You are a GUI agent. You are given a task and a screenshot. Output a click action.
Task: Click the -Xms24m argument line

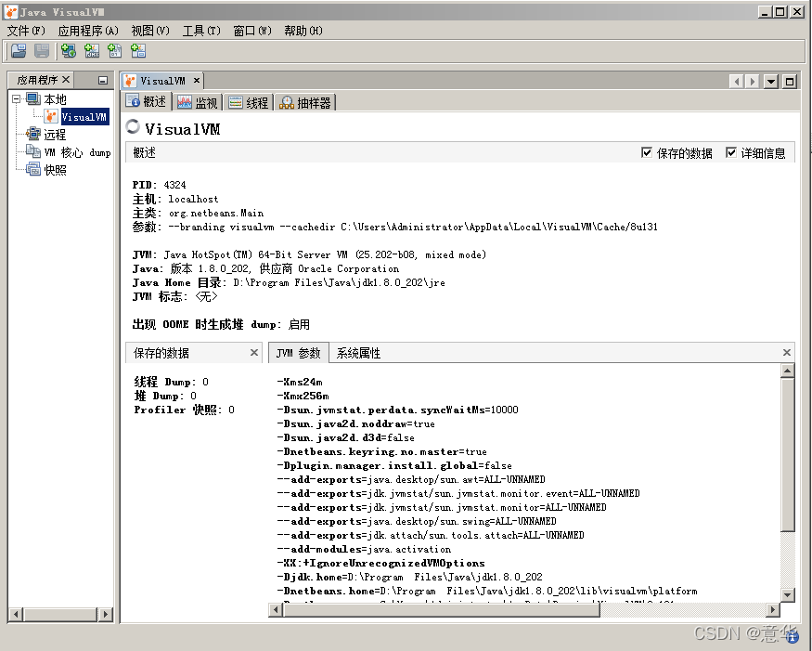pos(300,382)
